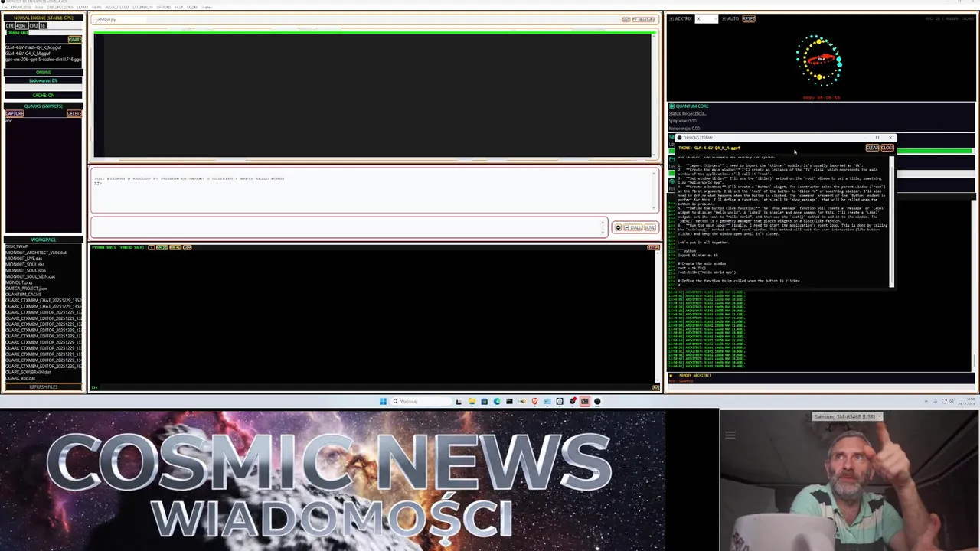Click the REFRESH FILES button
The image size is (980, 551).
(43, 386)
